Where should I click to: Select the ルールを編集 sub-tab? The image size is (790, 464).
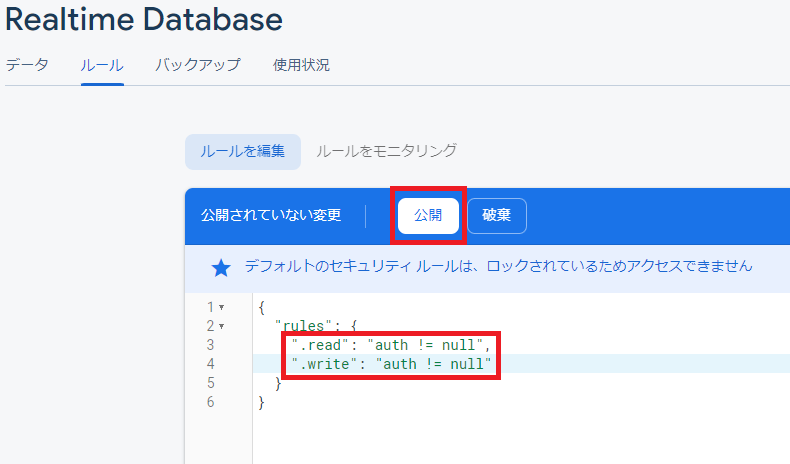pyautogui.click(x=243, y=151)
